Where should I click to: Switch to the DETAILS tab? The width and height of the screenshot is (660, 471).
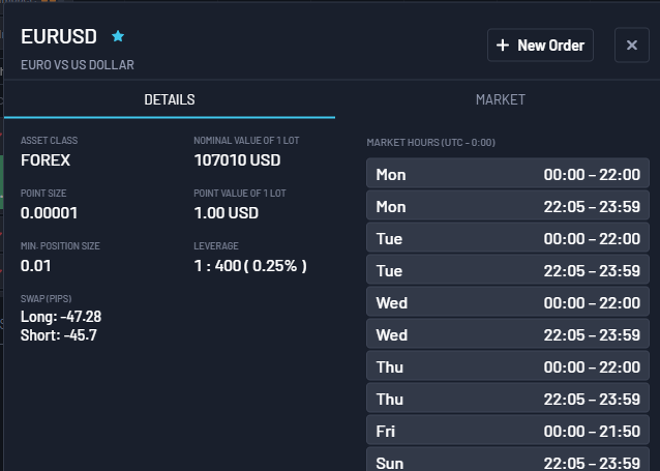point(170,100)
